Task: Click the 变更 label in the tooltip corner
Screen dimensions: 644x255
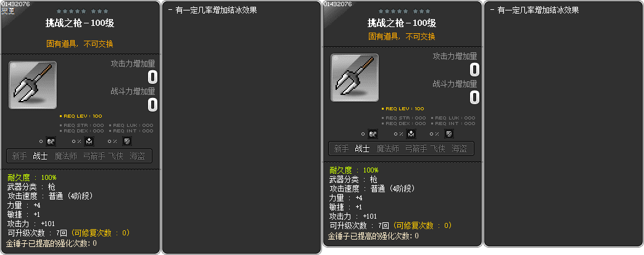Action: pyautogui.click(x=8, y=11)
